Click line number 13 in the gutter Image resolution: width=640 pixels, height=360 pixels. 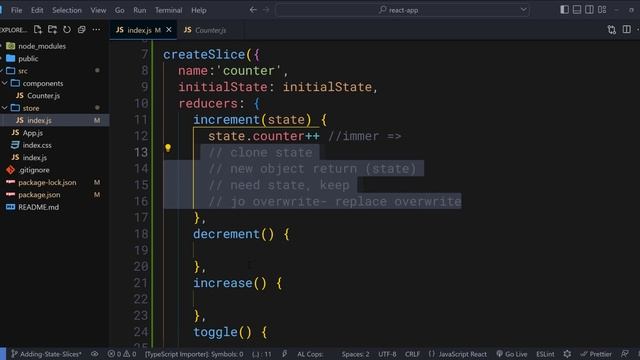coord(141,152)
